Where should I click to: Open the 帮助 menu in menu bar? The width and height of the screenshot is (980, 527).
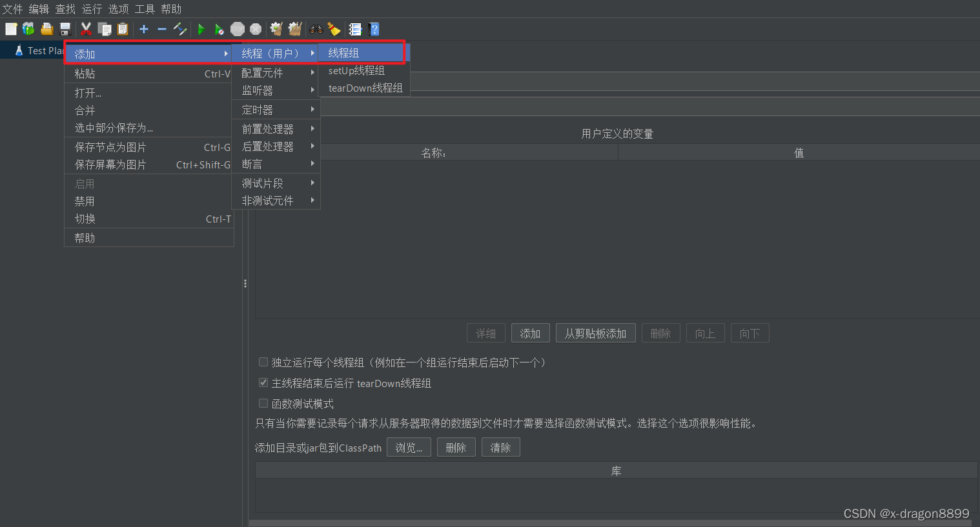(171, 9)
